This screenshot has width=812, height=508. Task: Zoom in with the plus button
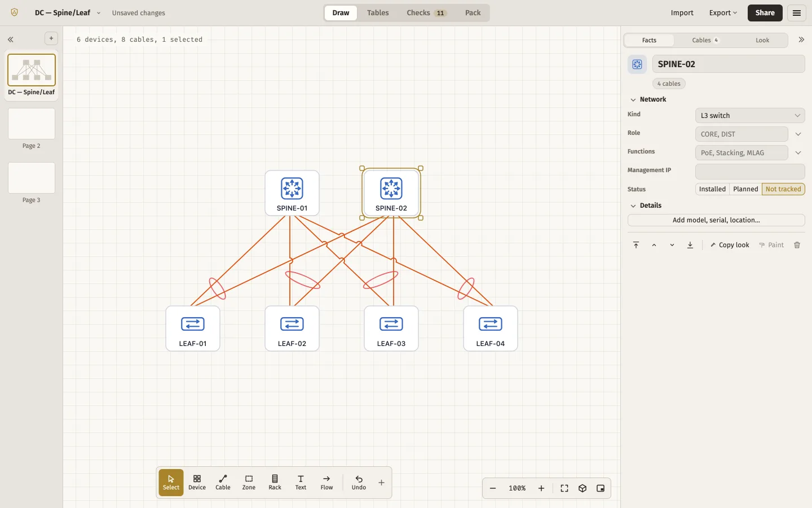point(541,488)
